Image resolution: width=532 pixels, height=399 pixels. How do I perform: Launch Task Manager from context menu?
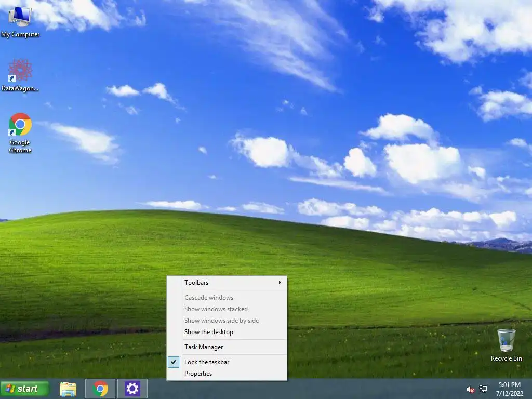pyautogui.click(x=227, y=347)
